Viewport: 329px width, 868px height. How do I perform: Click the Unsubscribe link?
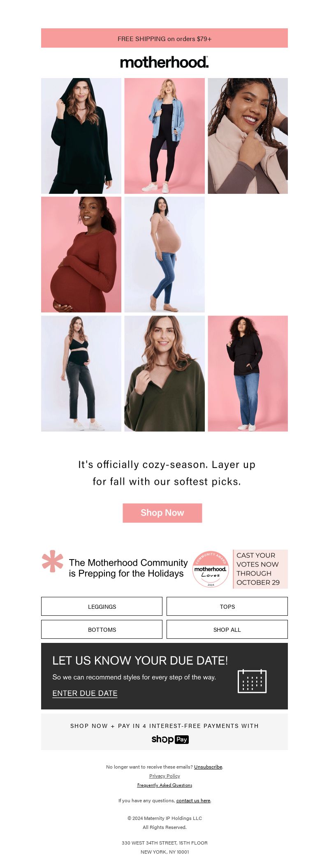tap(208, 767)
